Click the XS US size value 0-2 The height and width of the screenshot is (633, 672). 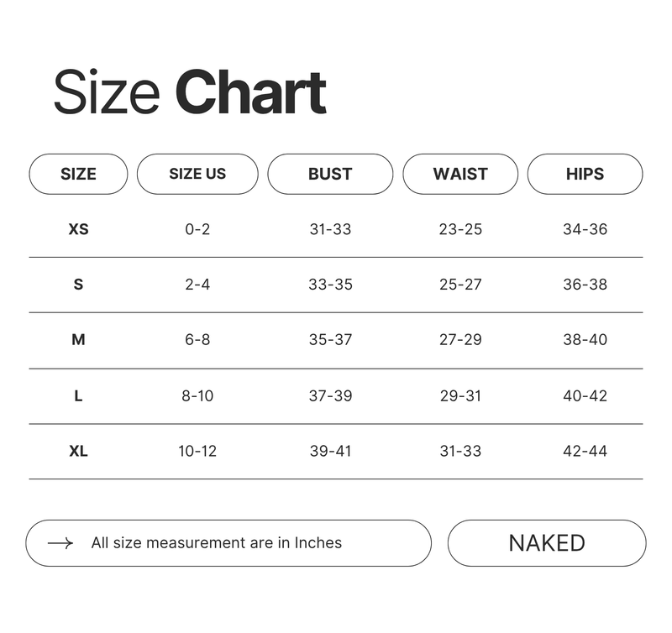coord(197,229)
